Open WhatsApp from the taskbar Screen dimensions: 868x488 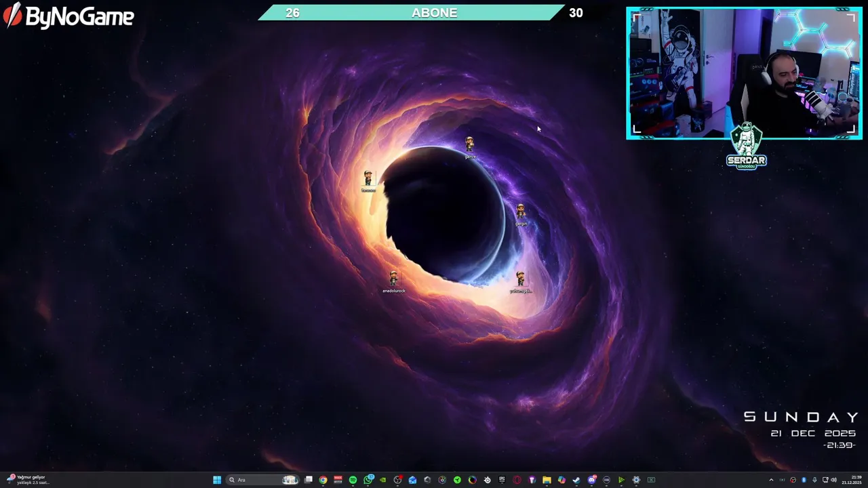point(368,480)
